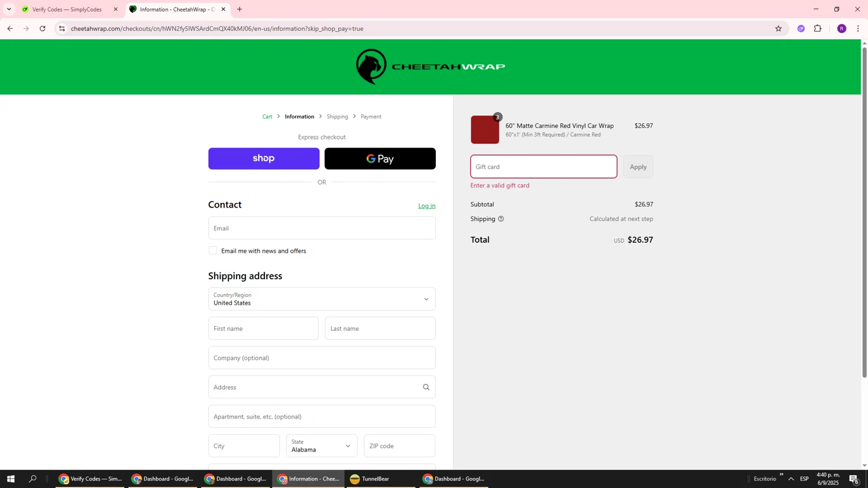Open Chrome three-dot menu
Image resolution: width=868 pixels, height=488 pixels.
(858, 28)
